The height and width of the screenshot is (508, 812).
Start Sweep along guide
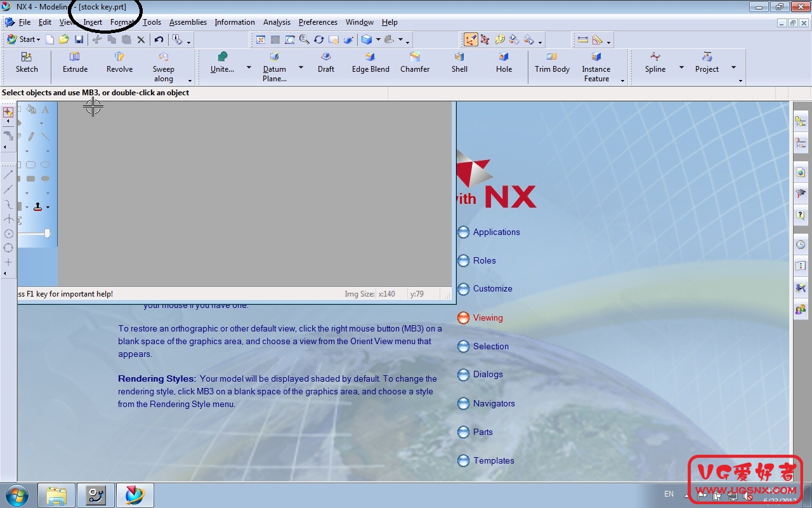click(163, 67)
